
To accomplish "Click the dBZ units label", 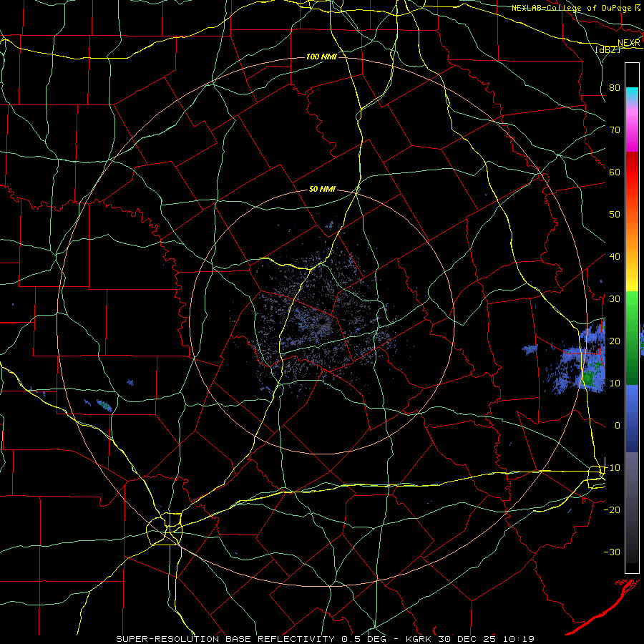I will [608, 49].
